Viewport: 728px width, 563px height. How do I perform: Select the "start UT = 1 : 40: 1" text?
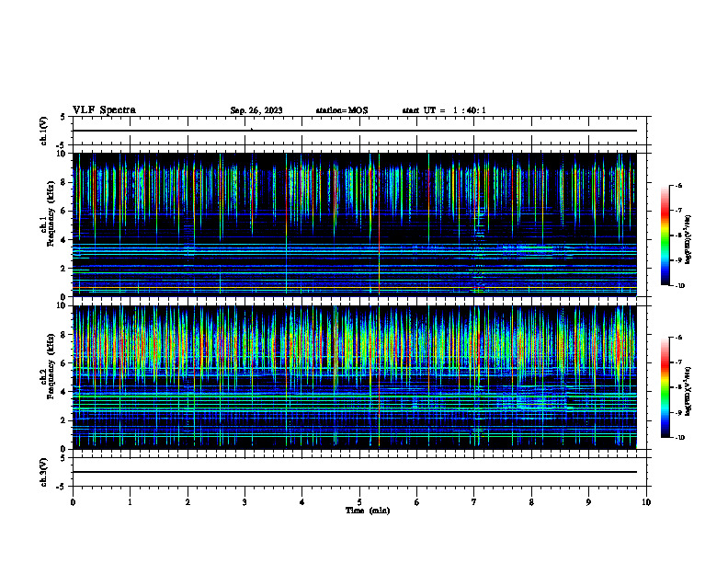click(x=444, y=110)
